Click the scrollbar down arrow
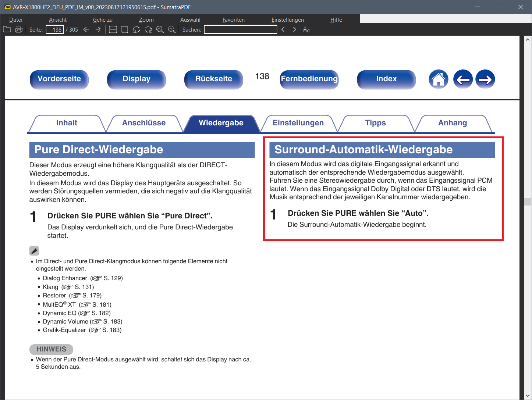Viewport: 532px width, 400px height. click(528, 396)
